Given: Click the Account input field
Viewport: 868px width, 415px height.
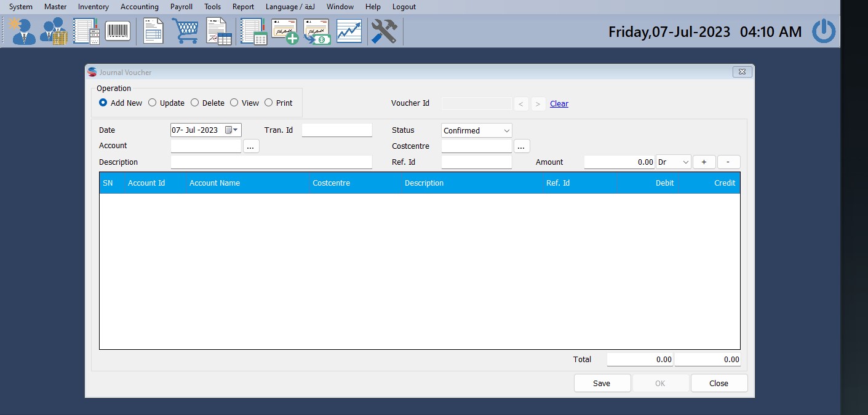Looking at the screenshot, I should [x=206, y=146].
